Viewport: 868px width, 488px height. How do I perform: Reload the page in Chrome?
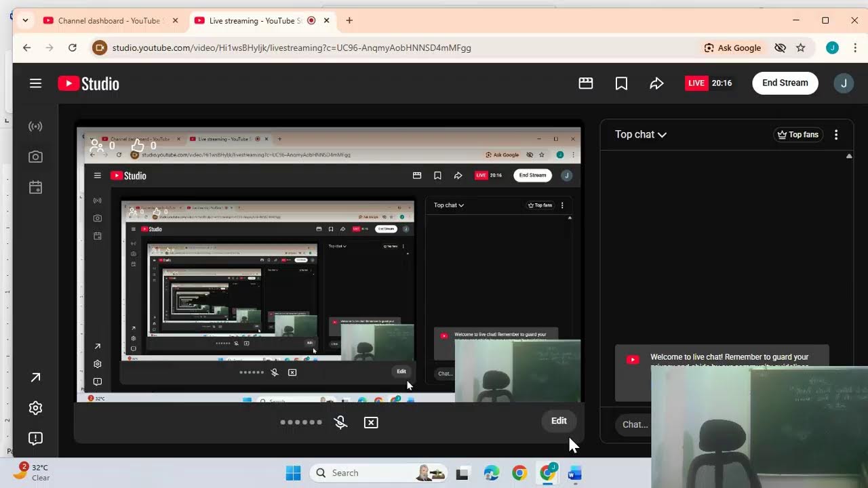click(x=73, y=47)
